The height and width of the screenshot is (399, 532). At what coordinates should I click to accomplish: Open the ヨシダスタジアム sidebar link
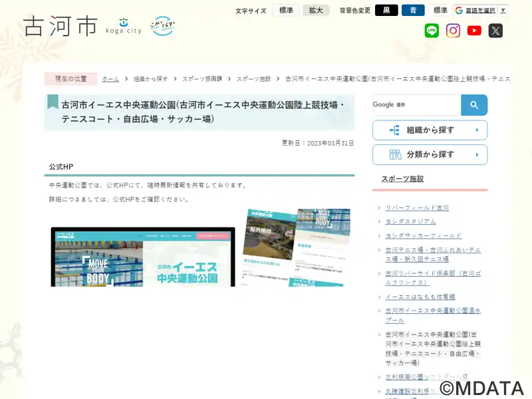pos(410,221)
